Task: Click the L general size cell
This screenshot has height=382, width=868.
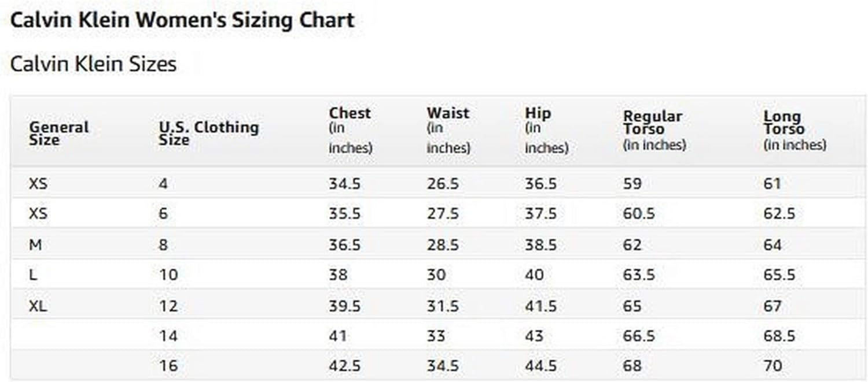Action: 33,275
